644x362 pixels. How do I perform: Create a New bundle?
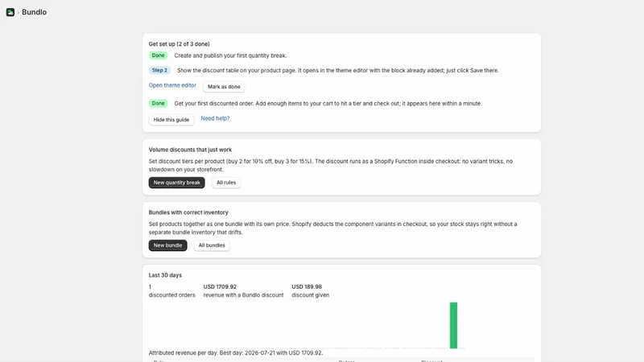point(167,245)
